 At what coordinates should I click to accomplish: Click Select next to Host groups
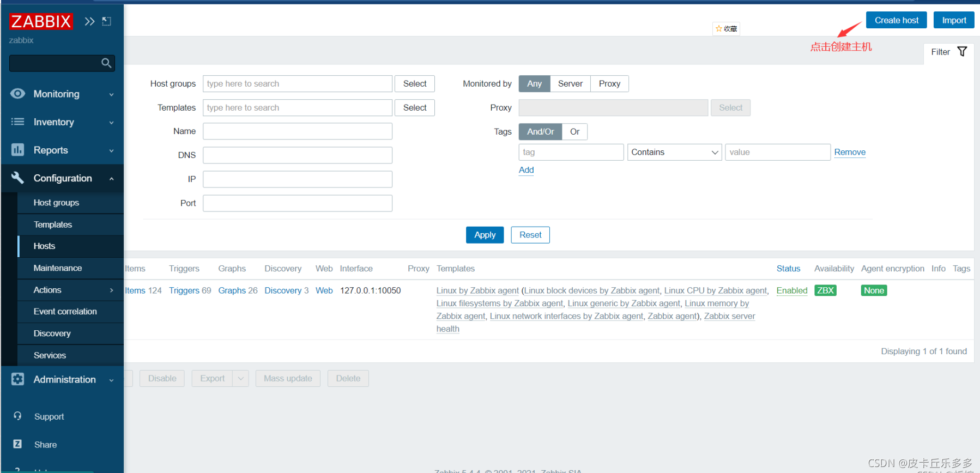pos(415,83)
